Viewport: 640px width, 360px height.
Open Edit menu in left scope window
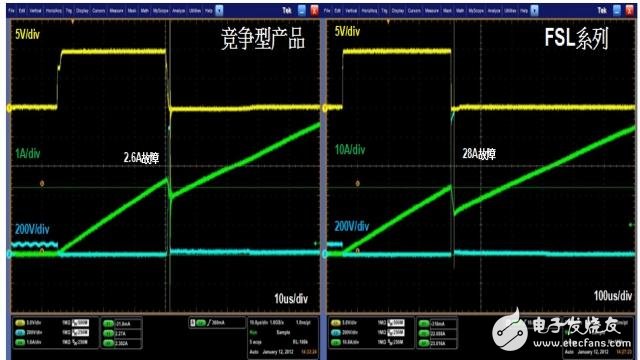point(22,11)
